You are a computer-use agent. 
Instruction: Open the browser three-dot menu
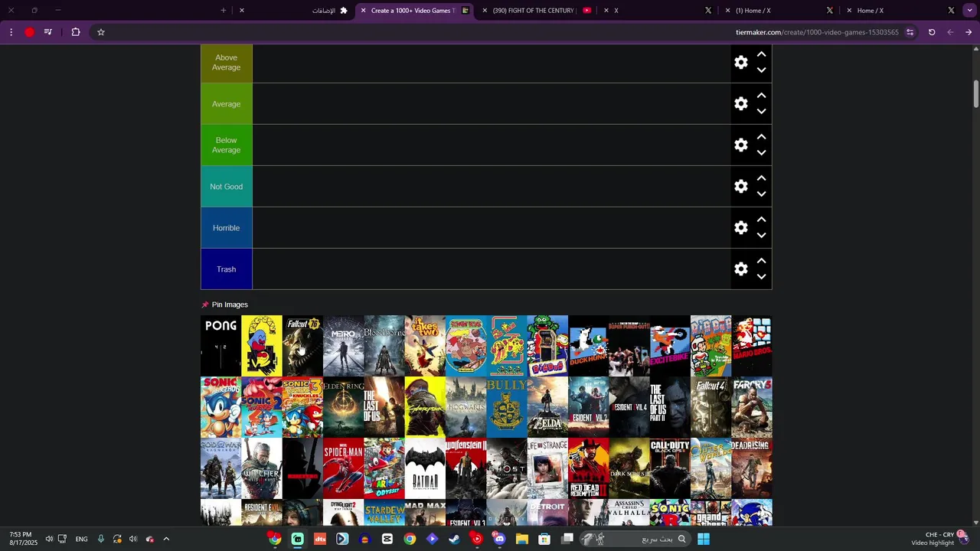[11, 32]
